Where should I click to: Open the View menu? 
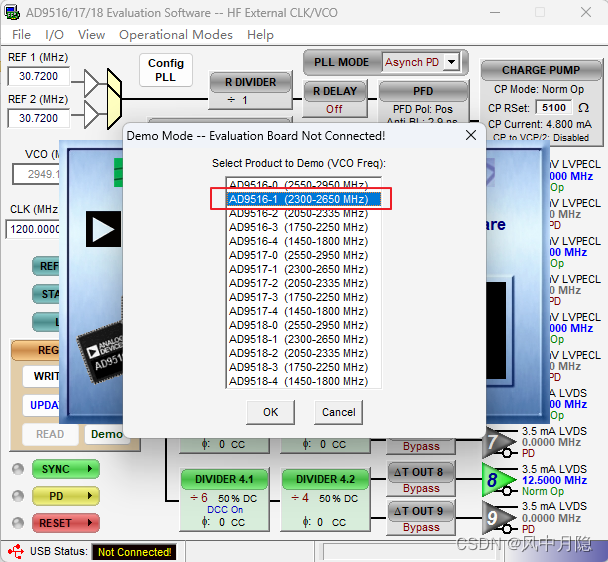[92, 35]
